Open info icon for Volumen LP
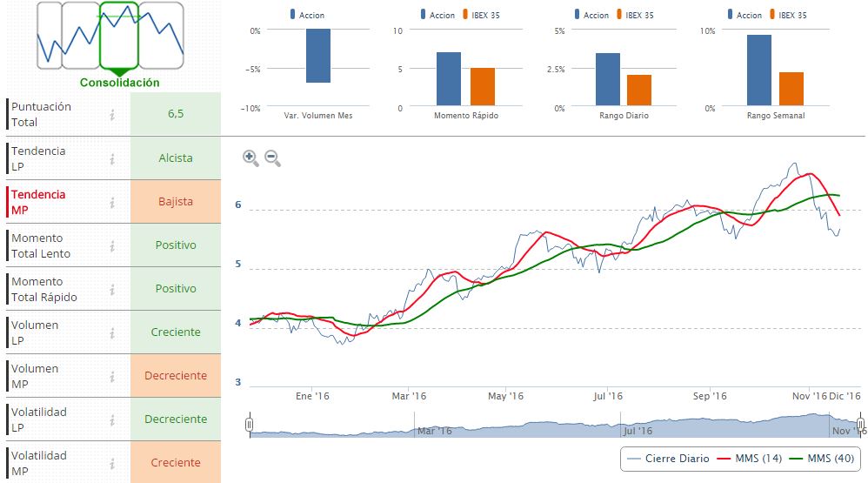 (112, 333)
